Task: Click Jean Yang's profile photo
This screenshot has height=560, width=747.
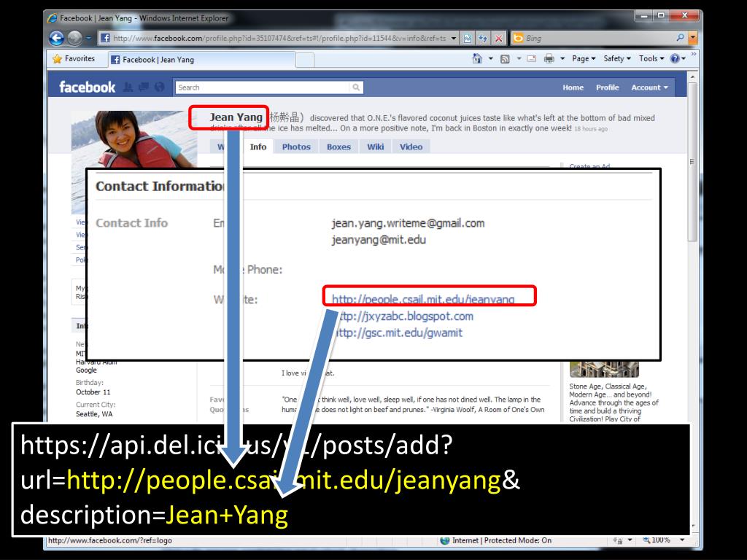Action: point(134,139)
